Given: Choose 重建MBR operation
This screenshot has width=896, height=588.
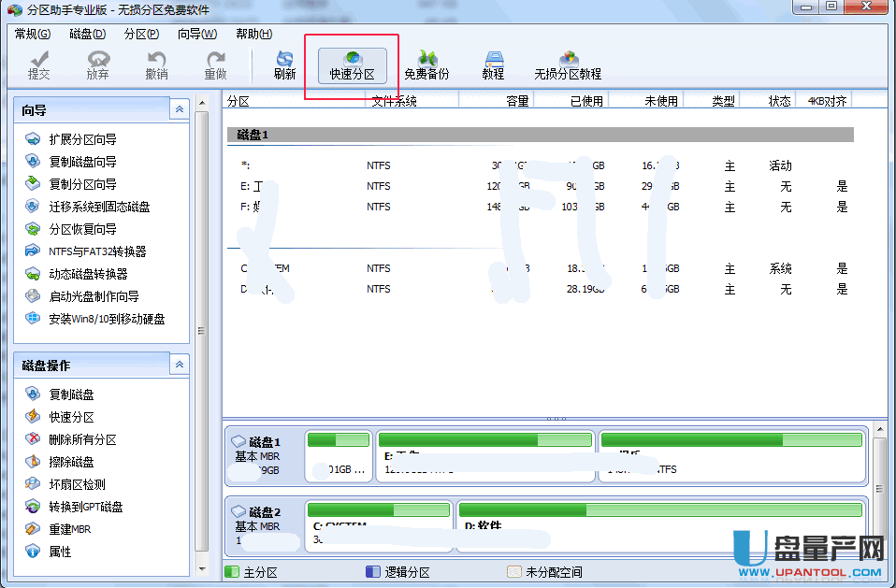Looking at the screenshot, I should [58, 529].
